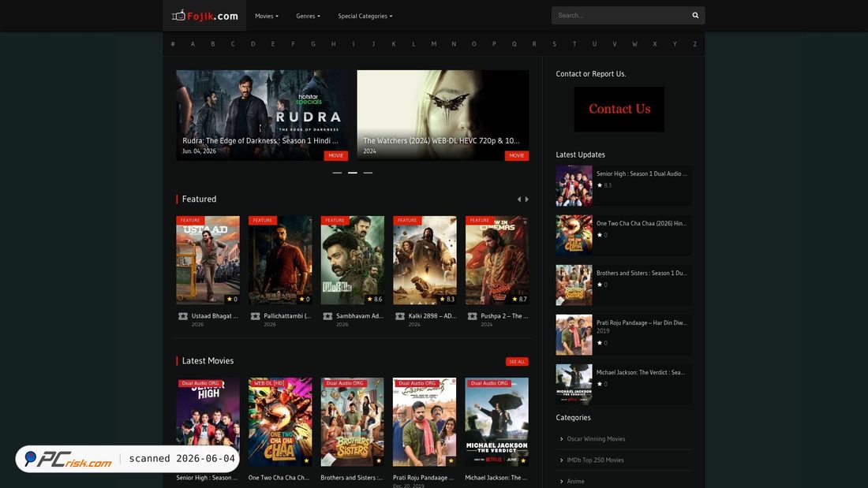This screenshot has width=868, height=488.
Task: Open IMDb Top 250 Movies category
Action: [595, 460]
